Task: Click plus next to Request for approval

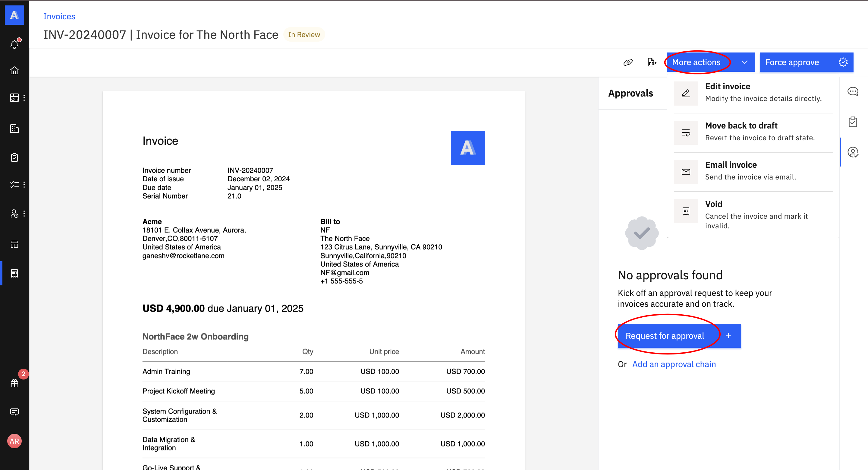Action: pyautogui.click(x=728, y=336)
